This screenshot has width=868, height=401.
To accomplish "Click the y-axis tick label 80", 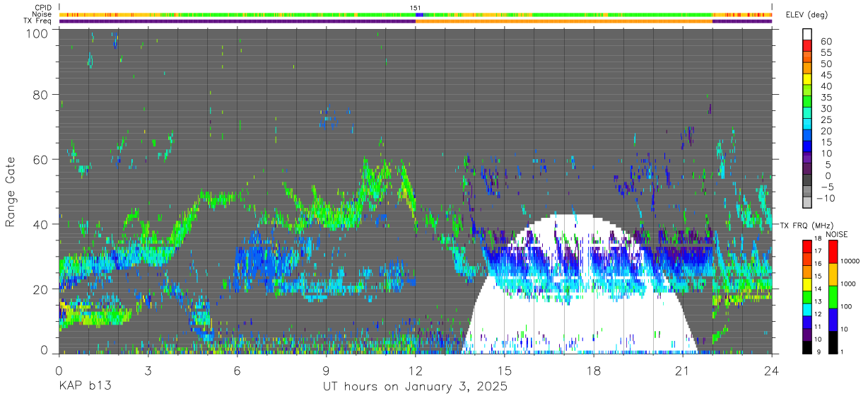I will click(x=41, y=95).
